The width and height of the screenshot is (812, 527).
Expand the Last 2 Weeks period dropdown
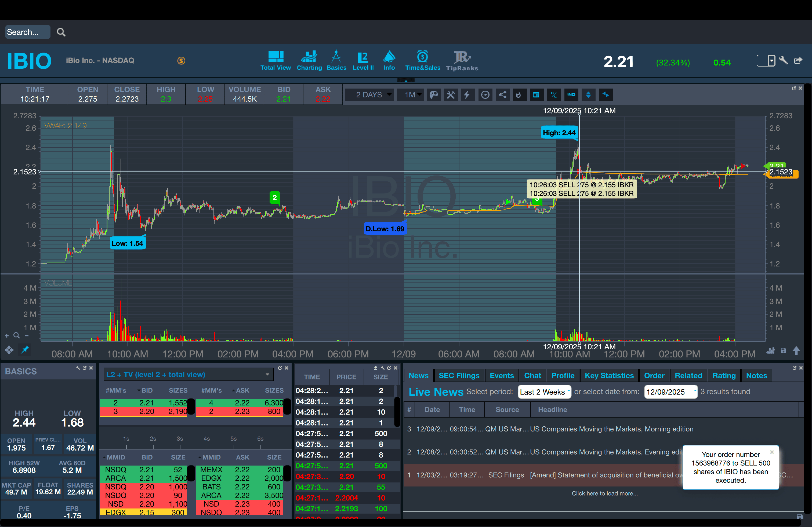(x=544, y=392)
